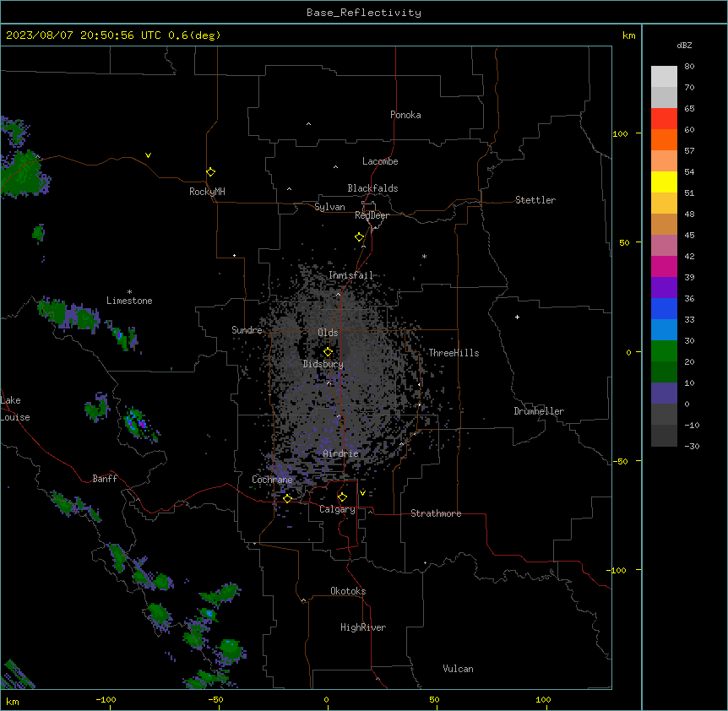Click the pink 45-42 dBZ legend swatch
The image size is (728, 711).
[664, 246]
